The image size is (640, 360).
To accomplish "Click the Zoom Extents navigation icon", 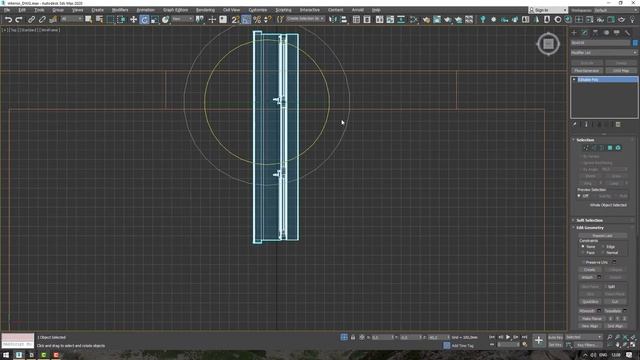I will [625, 337].
